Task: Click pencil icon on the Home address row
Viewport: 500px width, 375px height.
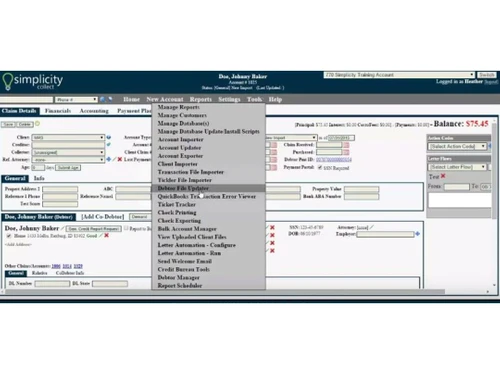Action: pyautogui.click(x=101, y=236)
